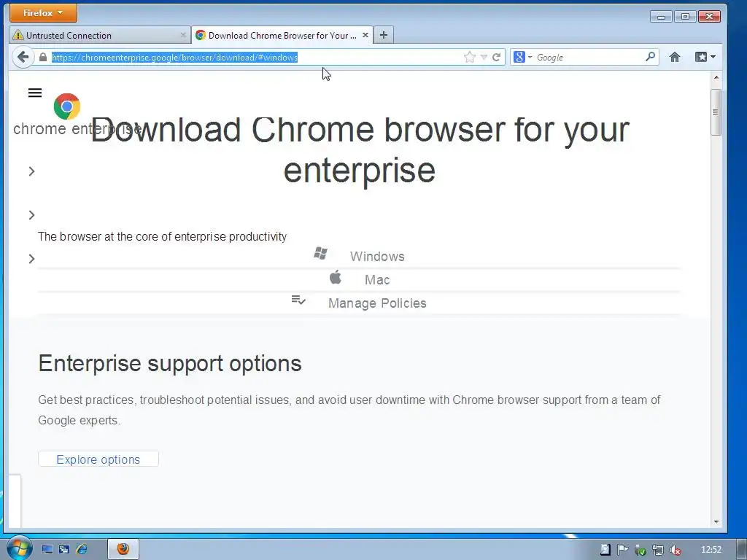The width and height of the screenshot is (747, 560).
Task: Click the scrollbar down arrow
Action: tap(716, 522)
